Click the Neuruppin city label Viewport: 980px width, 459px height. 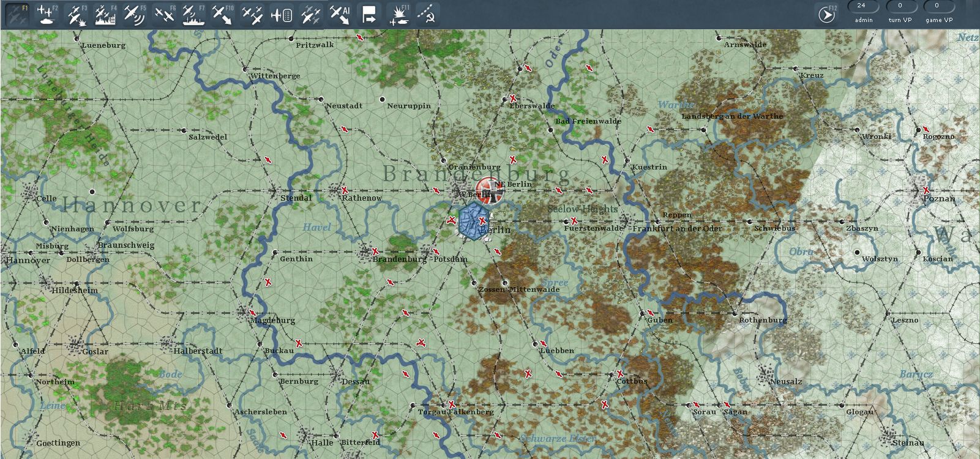409,106
